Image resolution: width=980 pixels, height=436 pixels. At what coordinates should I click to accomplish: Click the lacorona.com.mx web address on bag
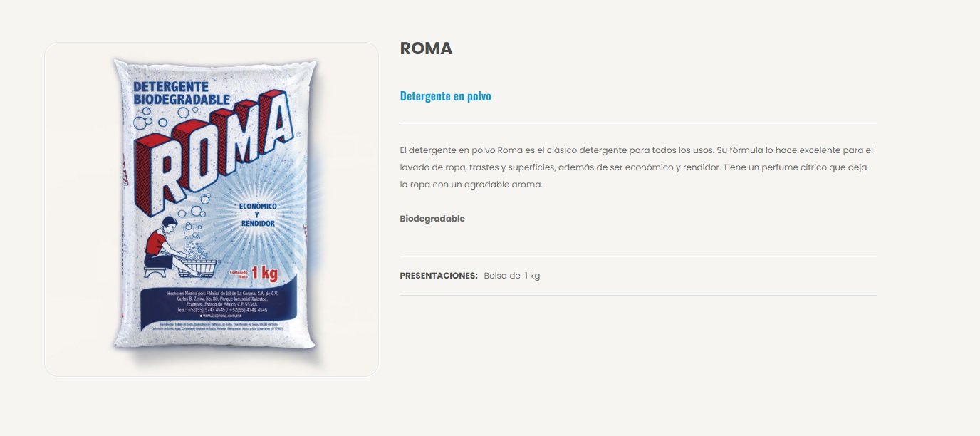coord(223,316)
